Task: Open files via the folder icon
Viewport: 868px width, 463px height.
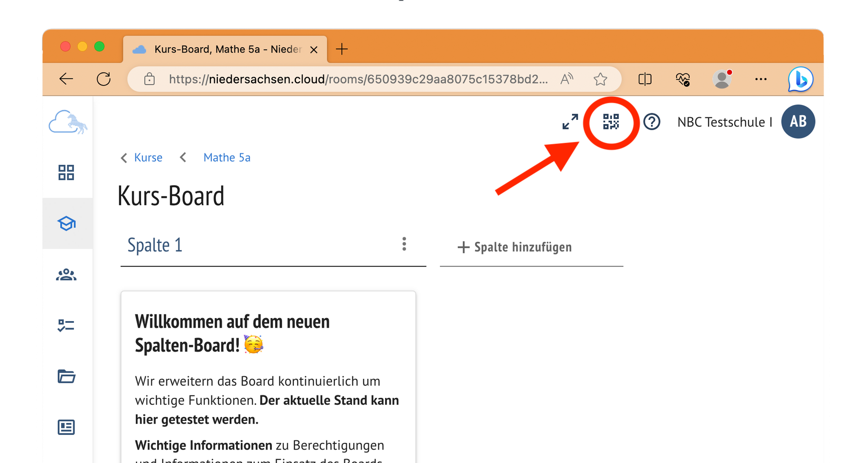Action: 66,376
